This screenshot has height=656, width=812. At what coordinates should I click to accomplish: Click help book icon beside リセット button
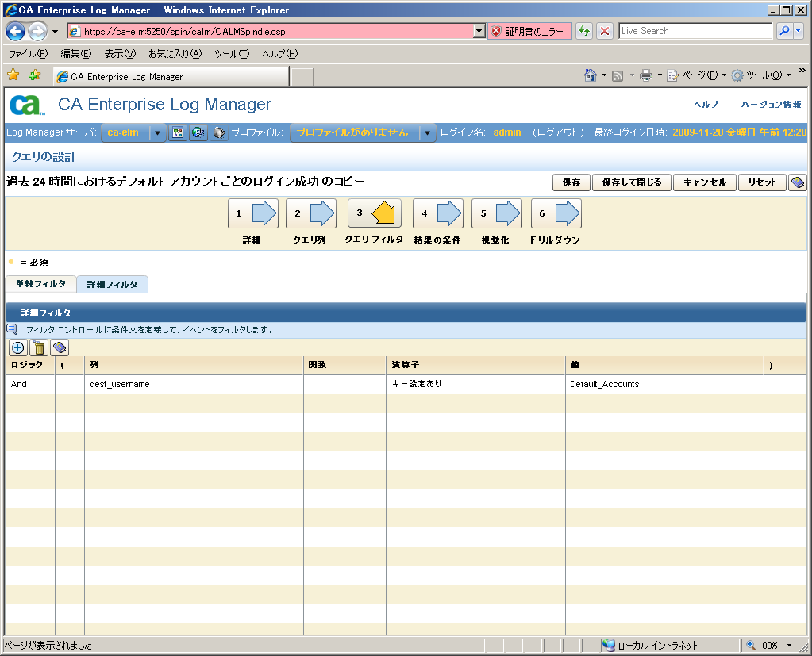pyautogui.click(x=798, y=182)
